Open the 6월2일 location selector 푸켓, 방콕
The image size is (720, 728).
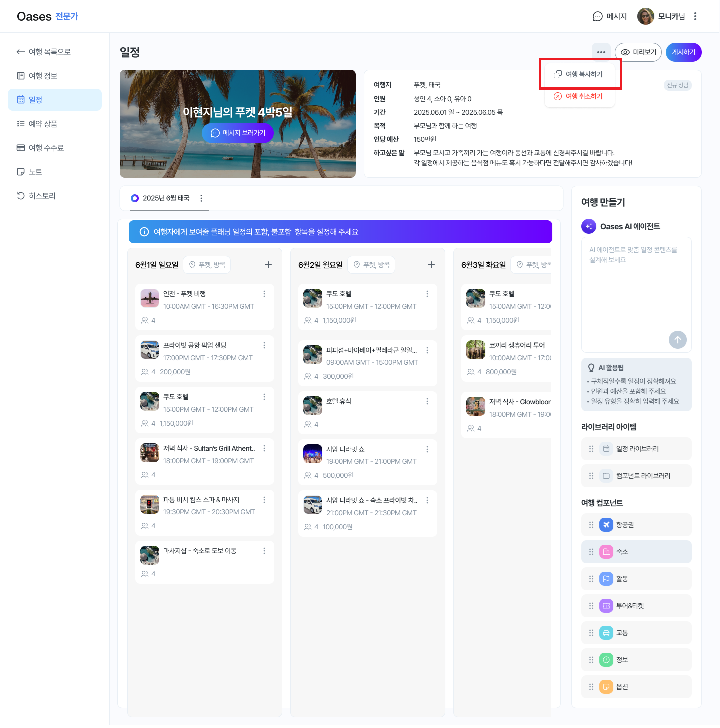pos(371,265)
